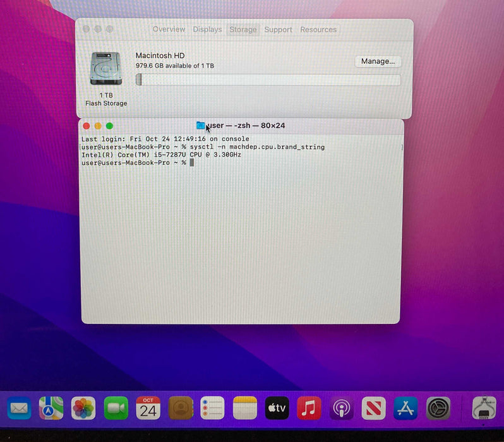
Task: Click the Manage... storage button
Action: pyautogui.click(x=378, y=61)
